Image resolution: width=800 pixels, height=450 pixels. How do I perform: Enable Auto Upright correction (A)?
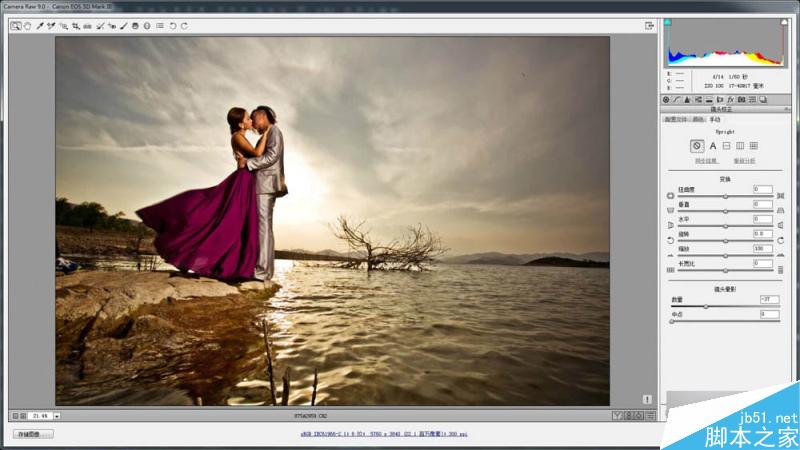tap(713, 146)
